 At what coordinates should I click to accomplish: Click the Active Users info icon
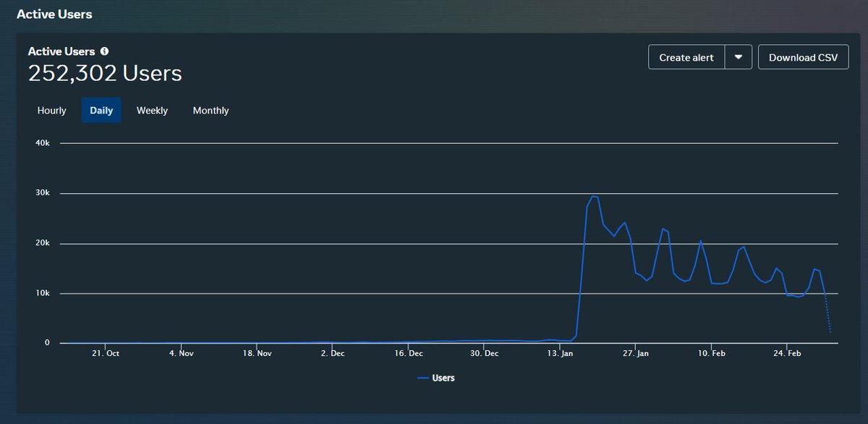point(104,51)
